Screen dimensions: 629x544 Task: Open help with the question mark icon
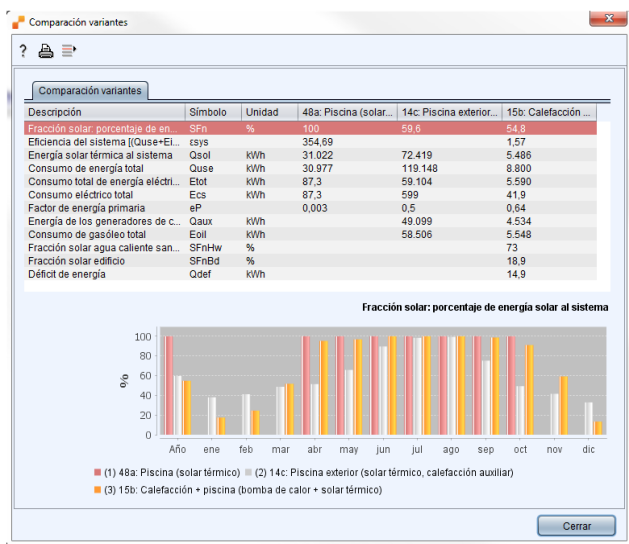[22, 50]
